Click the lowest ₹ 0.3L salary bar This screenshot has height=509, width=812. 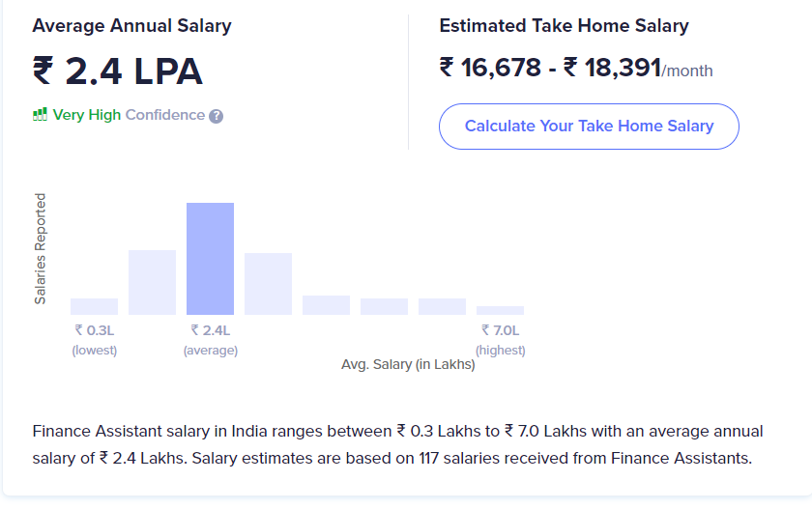click(x=95, y=306)
